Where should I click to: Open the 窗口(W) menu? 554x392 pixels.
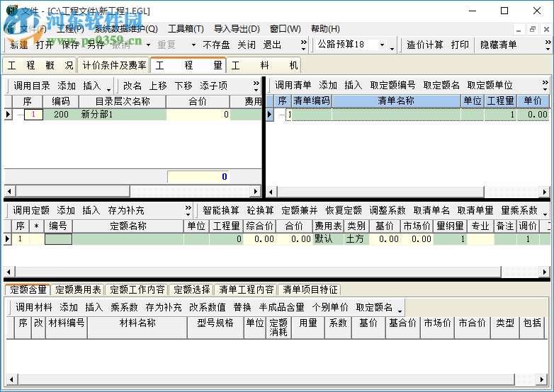285,28
